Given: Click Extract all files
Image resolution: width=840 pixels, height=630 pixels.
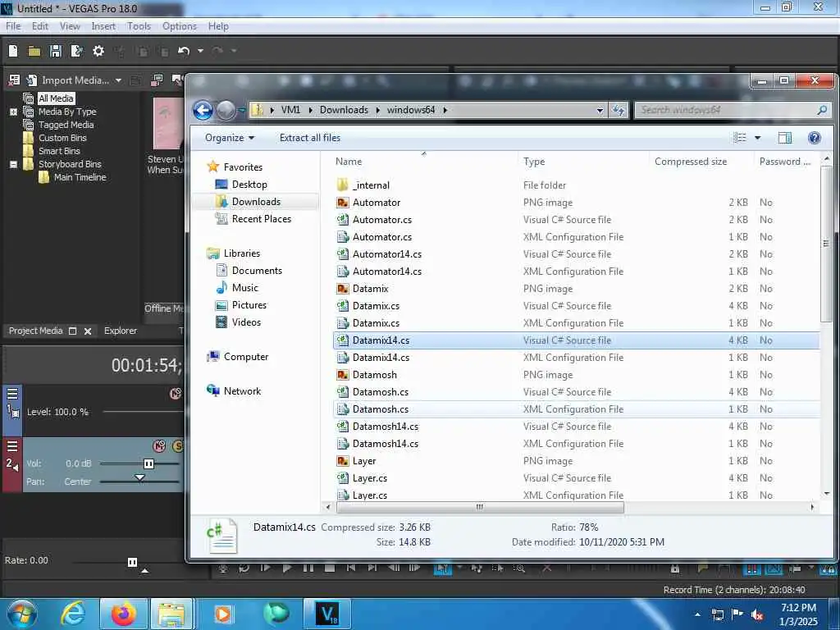Looking at the screenshot, I should (309, 138).
